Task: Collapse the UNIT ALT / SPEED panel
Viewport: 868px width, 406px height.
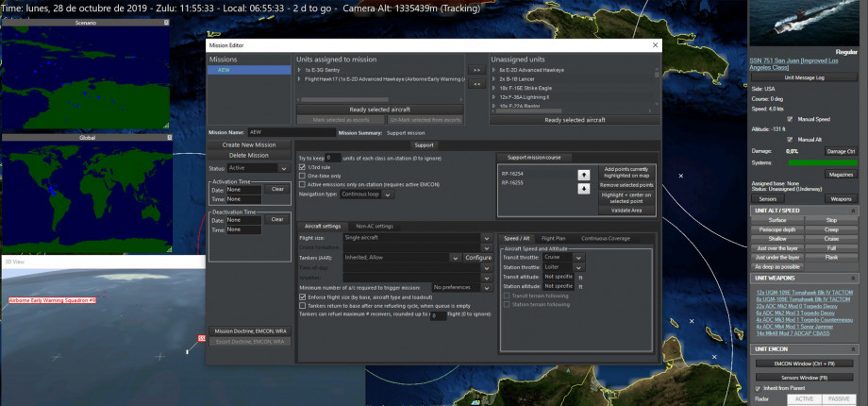Action: (x=853, y=211)
